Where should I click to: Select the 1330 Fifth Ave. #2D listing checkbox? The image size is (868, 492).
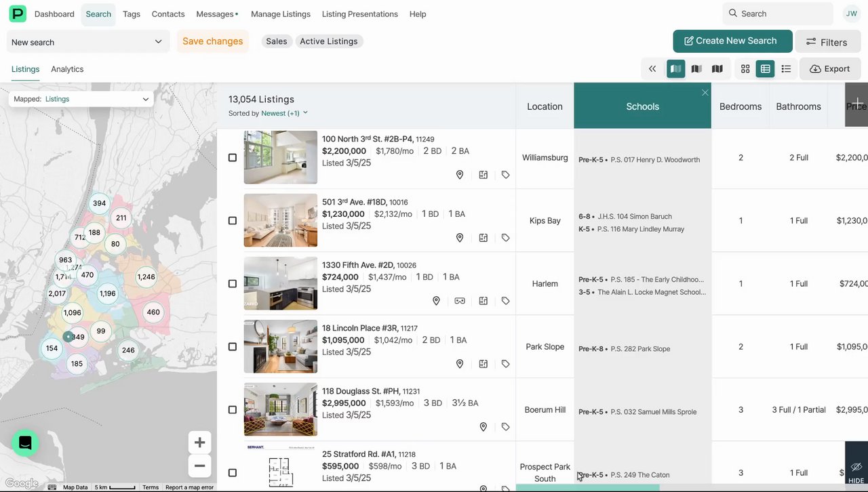[233, 284]
